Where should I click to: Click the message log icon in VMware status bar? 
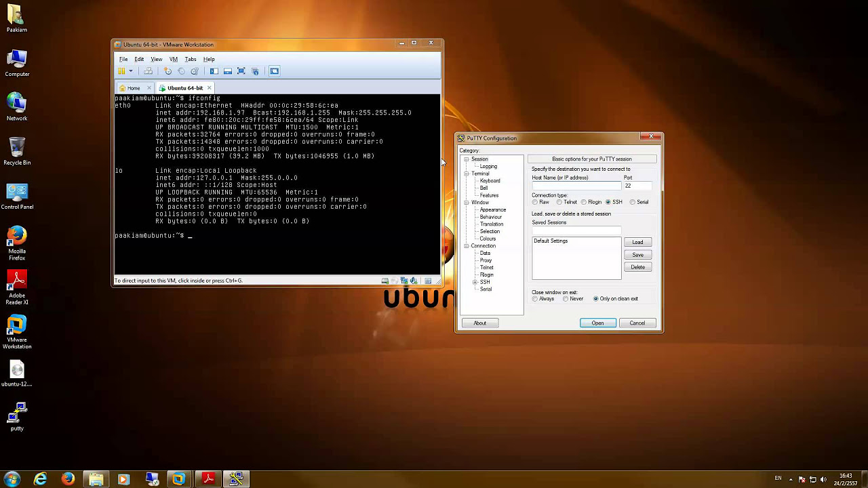coord(428,281)
